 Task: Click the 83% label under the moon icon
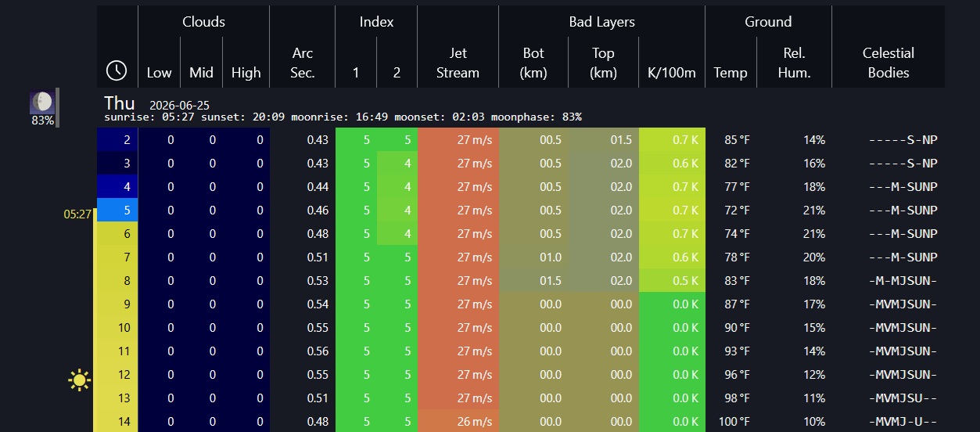tap(42, 121)
